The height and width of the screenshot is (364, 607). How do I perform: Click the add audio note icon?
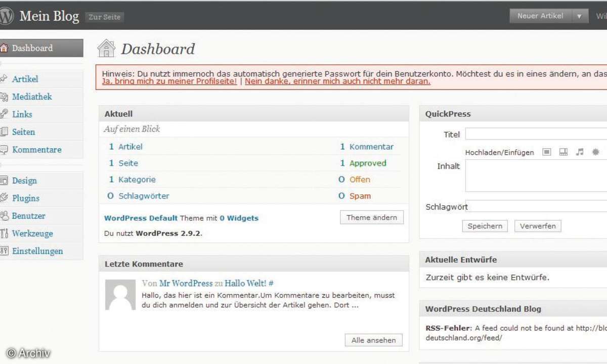580,152
